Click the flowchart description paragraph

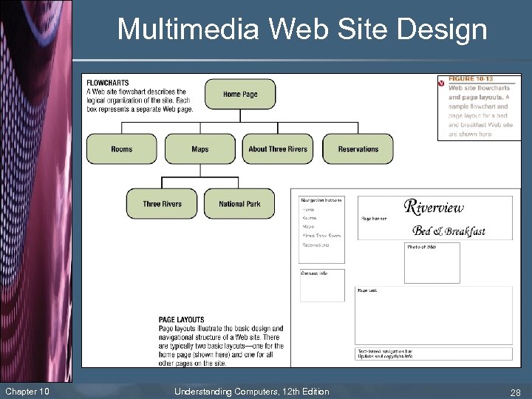coord(140,100)
